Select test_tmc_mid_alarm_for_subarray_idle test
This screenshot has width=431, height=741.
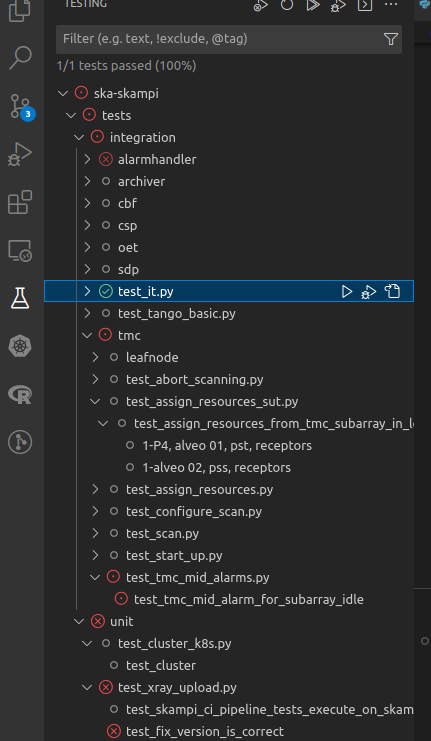[249, 600]
